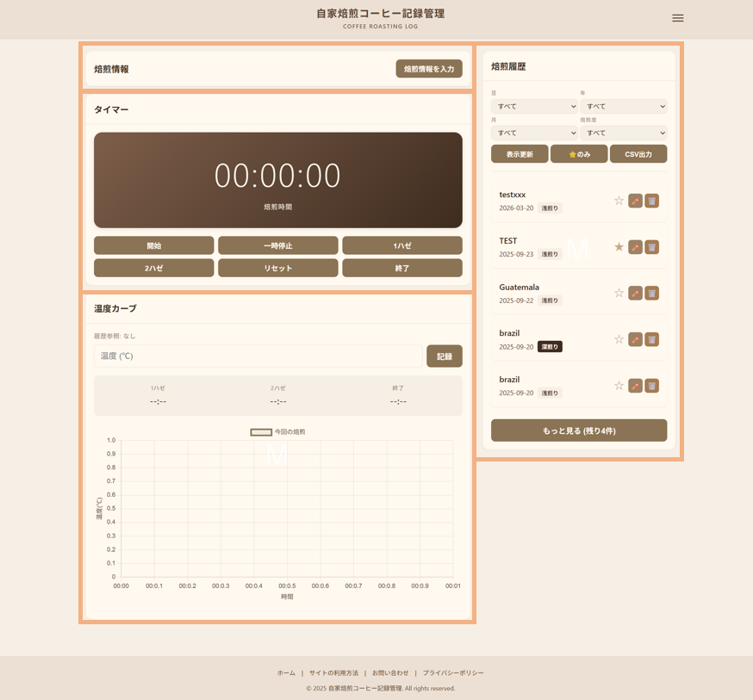This screenshot has width=753, height=700.
Task: Star the Guatemala roast entry
Action: coord(619,293)
